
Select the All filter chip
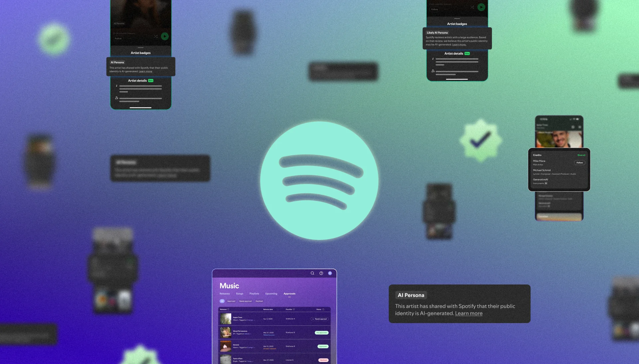[x=222, y=301]
